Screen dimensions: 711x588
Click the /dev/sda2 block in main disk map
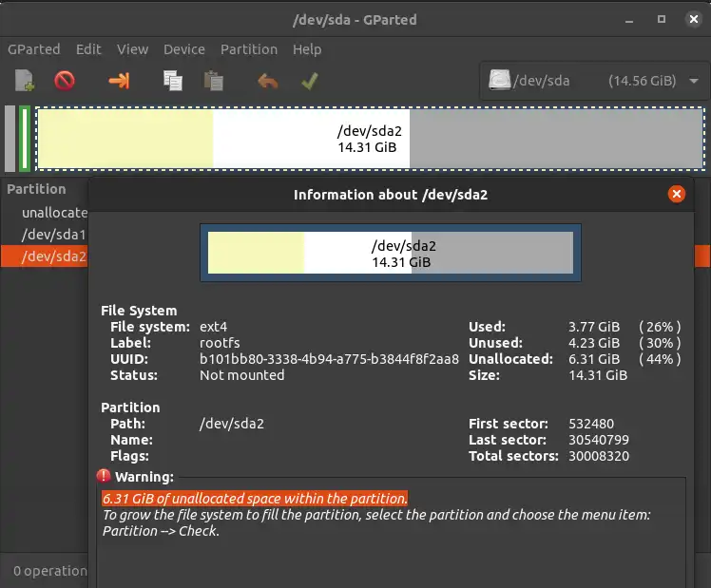point(370,139)
